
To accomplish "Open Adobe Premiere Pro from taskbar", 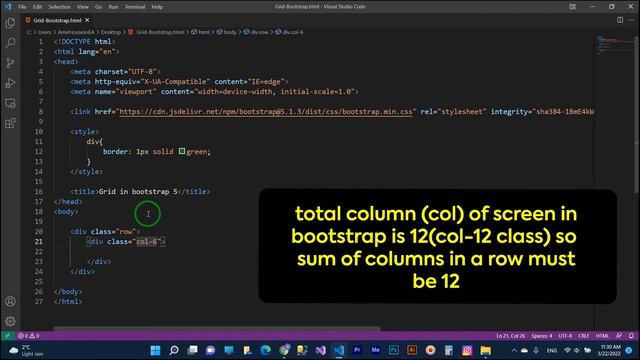I will click(357, 350).
